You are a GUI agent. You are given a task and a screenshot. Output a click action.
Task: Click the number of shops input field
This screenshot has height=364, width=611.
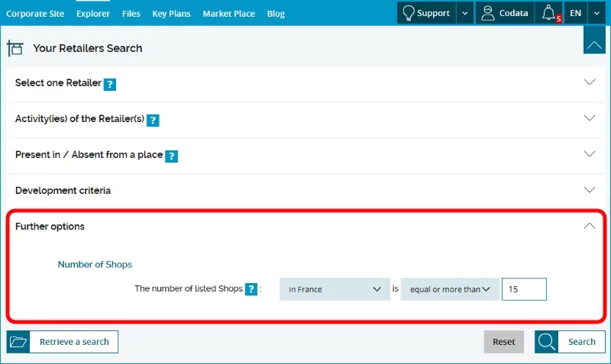pos(524,289)
